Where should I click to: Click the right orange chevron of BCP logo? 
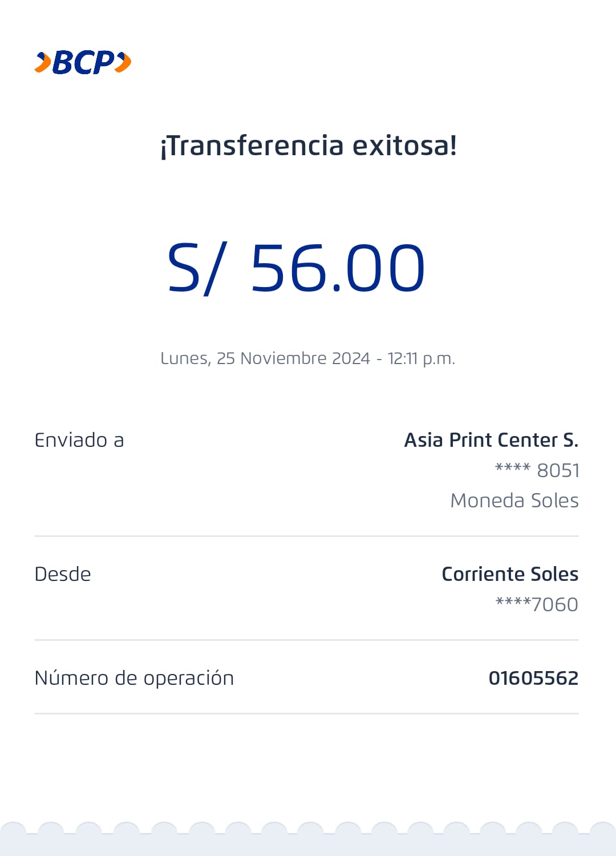[123, 62]
